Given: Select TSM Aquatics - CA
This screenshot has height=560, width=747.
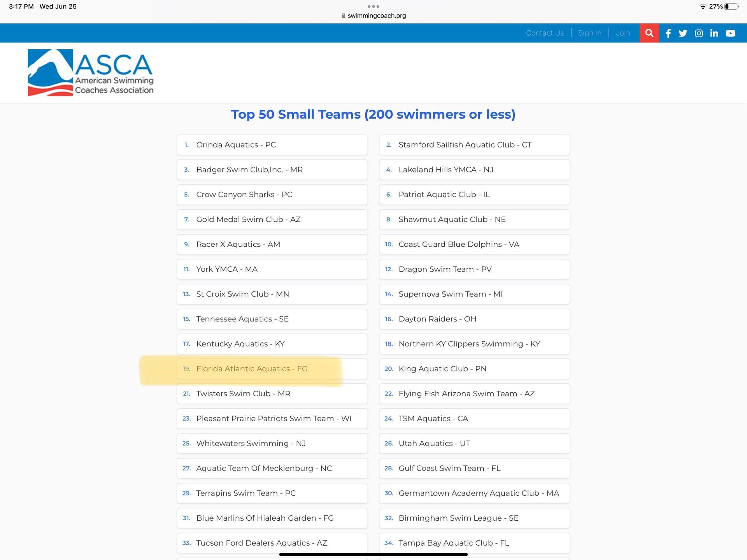Looking at the screenshot, I should (474, 419).
